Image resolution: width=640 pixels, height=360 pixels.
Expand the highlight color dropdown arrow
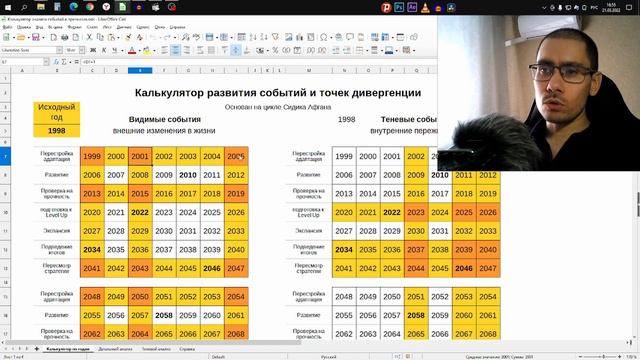click(x=153, y=50)
